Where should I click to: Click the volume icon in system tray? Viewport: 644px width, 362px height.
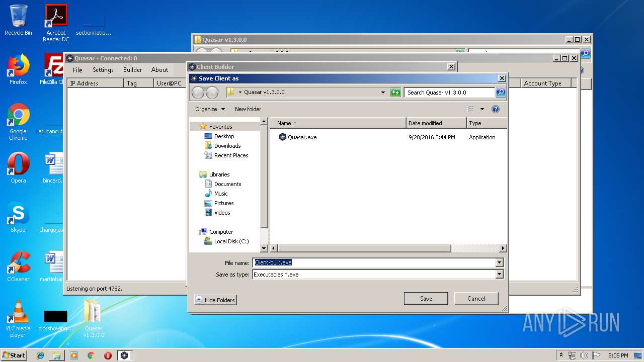coord(584,355)
